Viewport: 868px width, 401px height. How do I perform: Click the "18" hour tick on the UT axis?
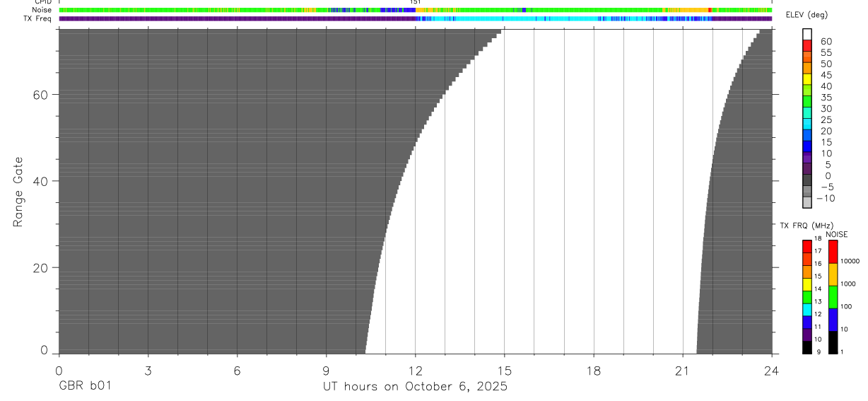(x=594, y=371)
